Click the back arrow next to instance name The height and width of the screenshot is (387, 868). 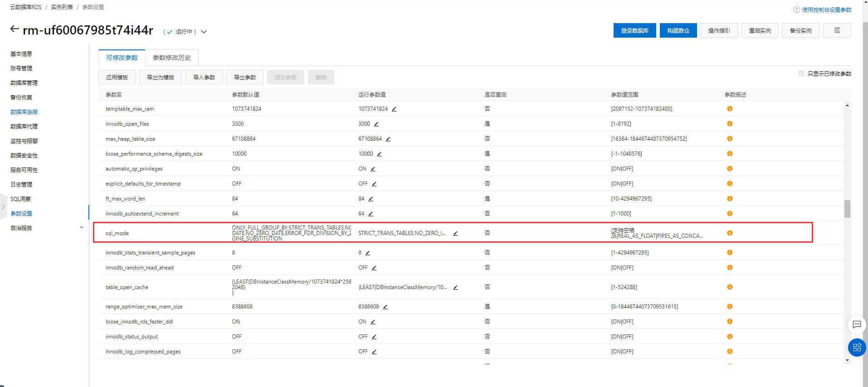(x=15, y=29)
